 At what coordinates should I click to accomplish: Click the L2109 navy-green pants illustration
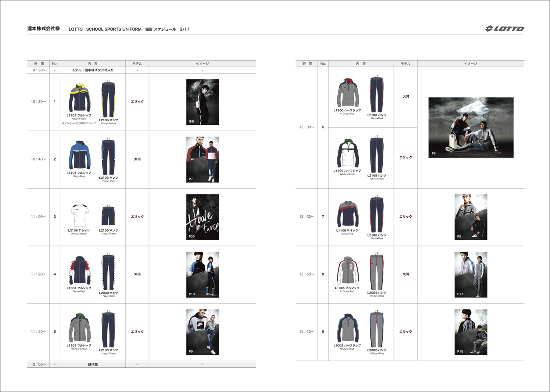[376, 154]
